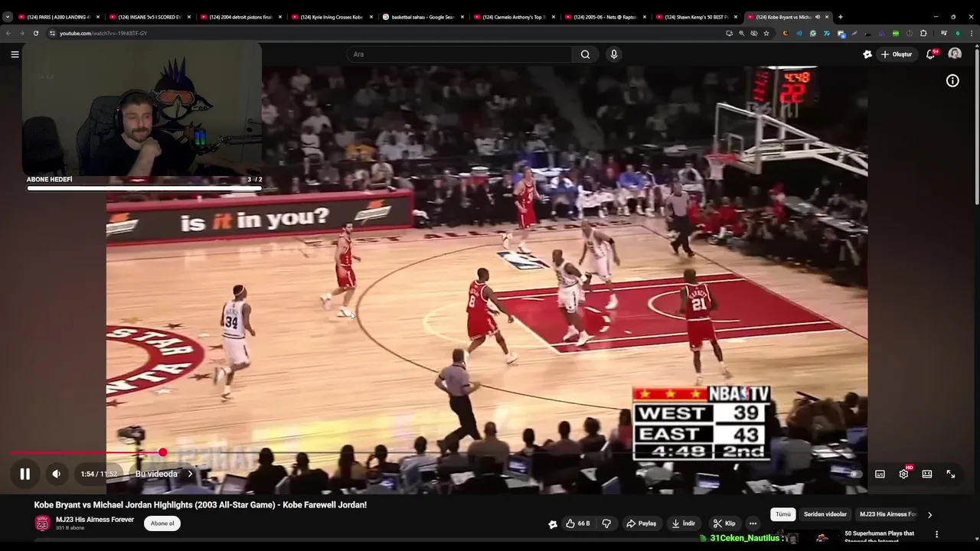Open the Extensions puzzle menu

tap(923, 34)
